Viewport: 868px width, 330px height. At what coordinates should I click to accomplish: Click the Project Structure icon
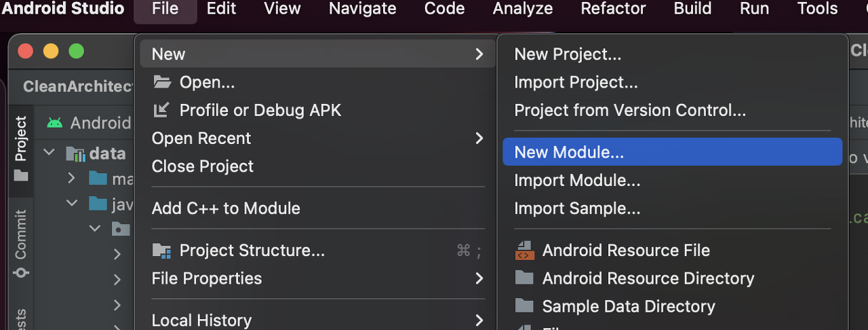(161, 251)
